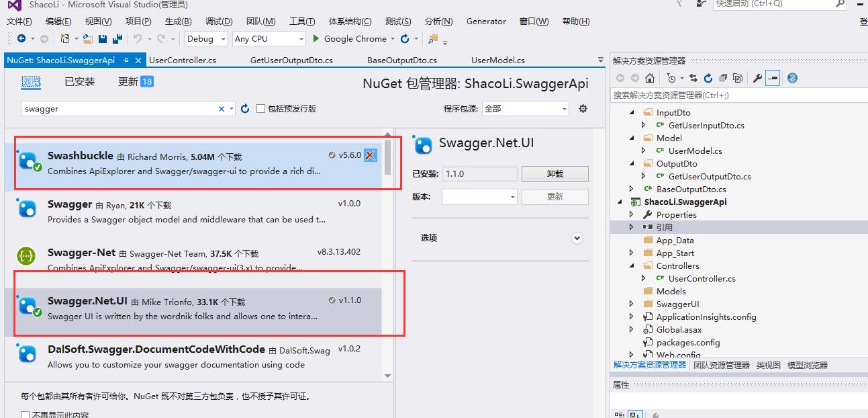The width and height of the screenshot is (868, 418).
Task: Expand the options section chevron
Action: 577,238
